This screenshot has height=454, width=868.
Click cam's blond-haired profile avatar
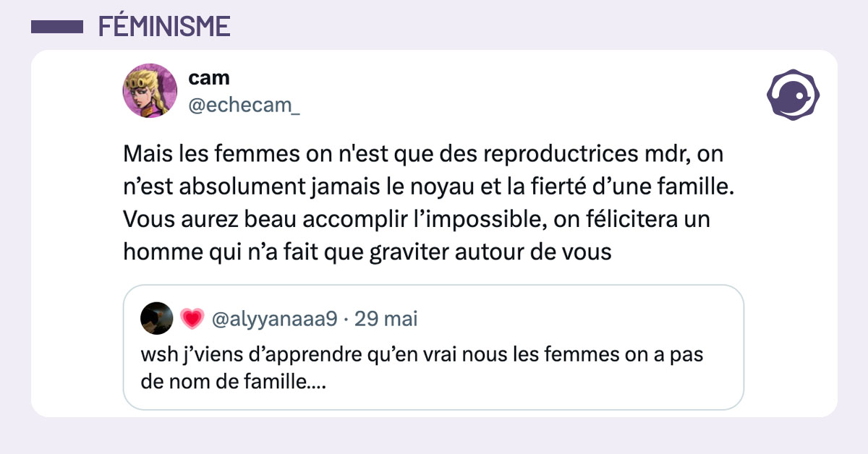pyautogui.click(x=150, y=90)
